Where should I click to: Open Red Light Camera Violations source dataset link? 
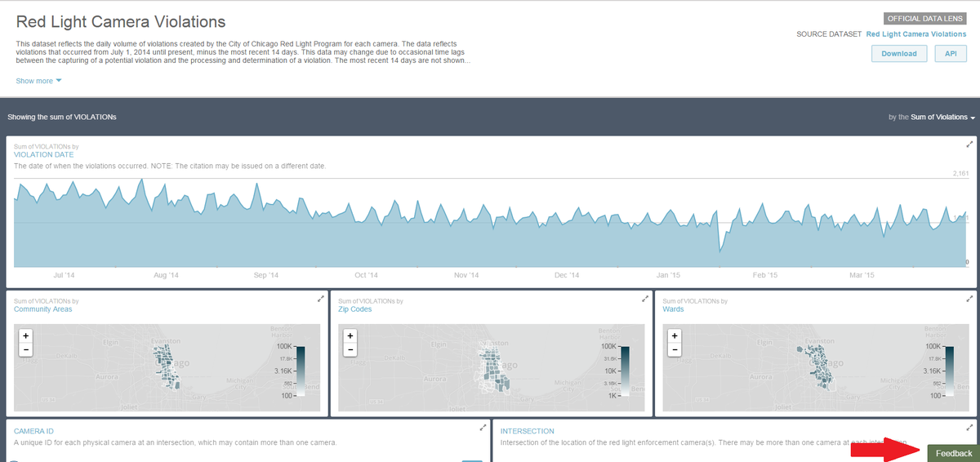click(916, 34)
